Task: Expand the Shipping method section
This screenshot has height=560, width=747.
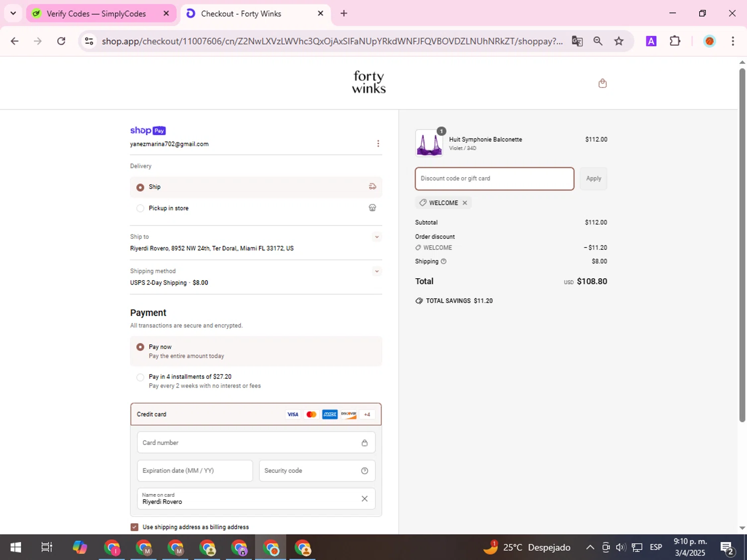Action: 376,271
